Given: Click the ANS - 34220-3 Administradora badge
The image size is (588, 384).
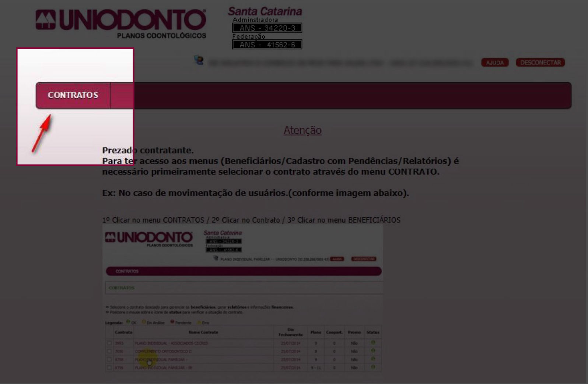Looking at the screenshot, I should coord(267,28).
